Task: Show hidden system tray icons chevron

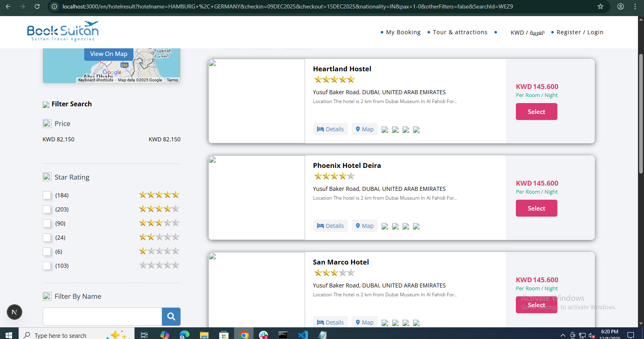Action: (563, 335)
